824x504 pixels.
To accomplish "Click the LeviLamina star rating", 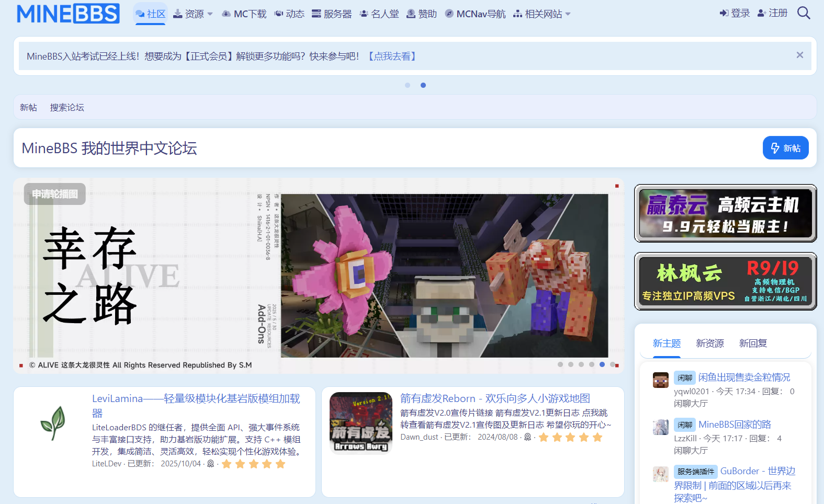I will (253, 464).
